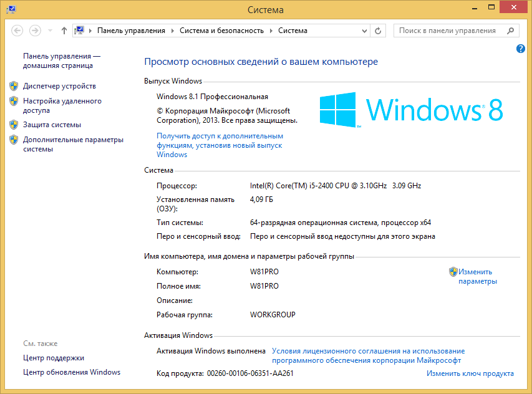
Task: Open Система и безопасность breadcrumb
Action: [221, 31]
